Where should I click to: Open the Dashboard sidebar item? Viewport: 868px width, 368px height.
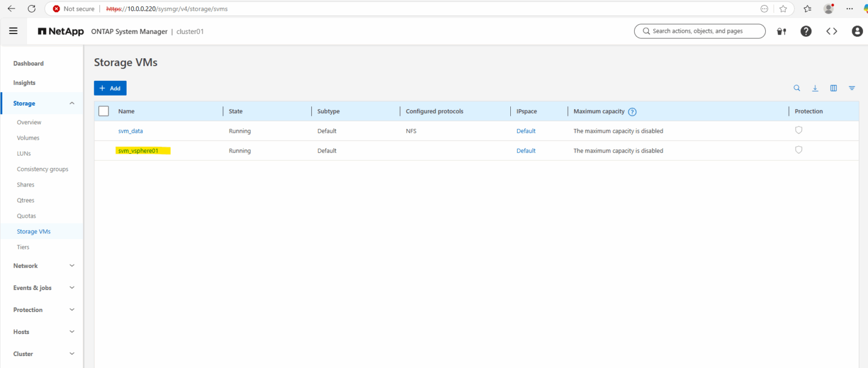click(28, 63)
